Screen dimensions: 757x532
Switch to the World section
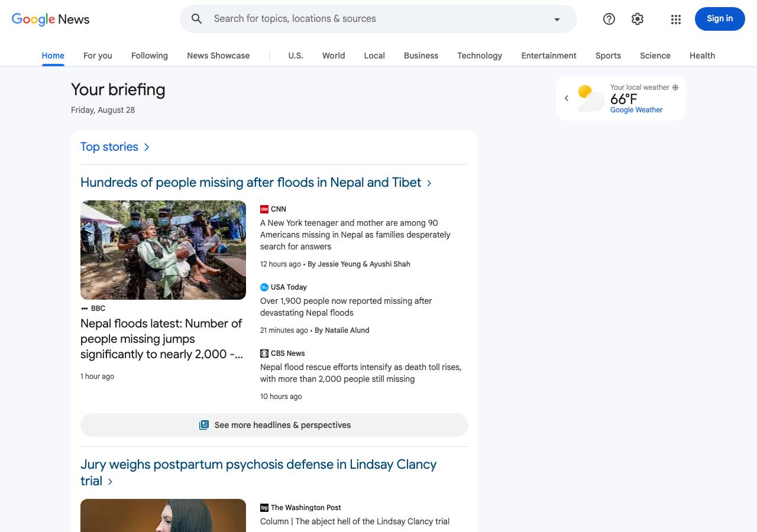coord(334,56)
